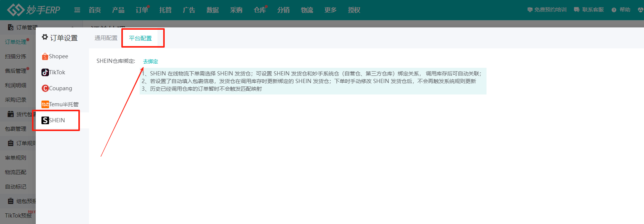Click the 货代包裹 box icon
644x224 pixels.
[11, 114]
